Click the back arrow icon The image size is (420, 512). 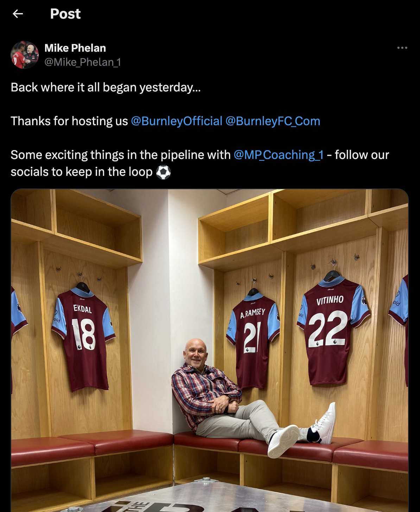[x=18, y=14]
